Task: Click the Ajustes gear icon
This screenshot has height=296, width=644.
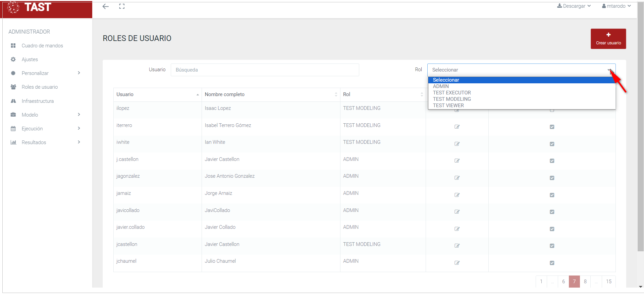Action: pyautogui.click(x=13, y=59)
